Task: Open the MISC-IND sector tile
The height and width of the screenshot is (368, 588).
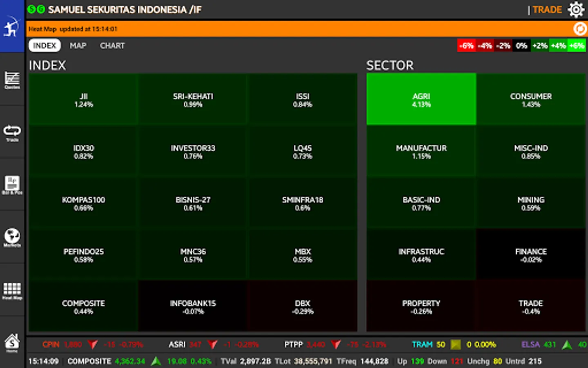Action: pyautogui.click(x=531, y=151)
